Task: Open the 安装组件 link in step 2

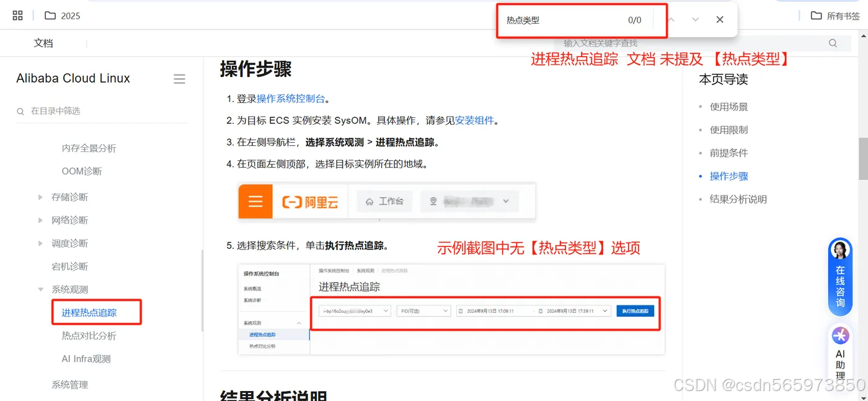Action: pyautogui.click(x=473, y=120)
